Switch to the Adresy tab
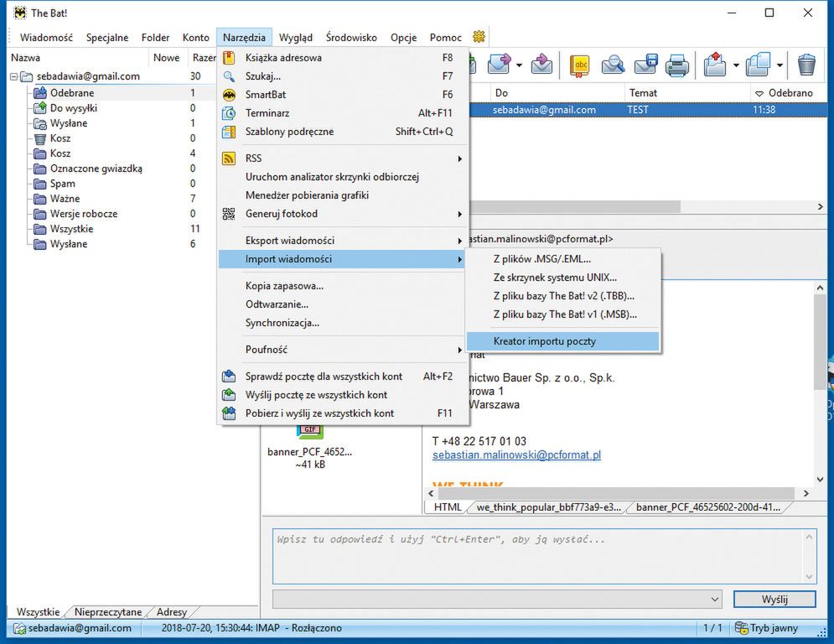Screen dimensions: 834x644 pos(171,612)
